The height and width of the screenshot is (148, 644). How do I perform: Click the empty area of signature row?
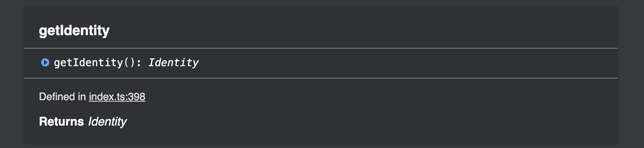click(x=408, y=63)
